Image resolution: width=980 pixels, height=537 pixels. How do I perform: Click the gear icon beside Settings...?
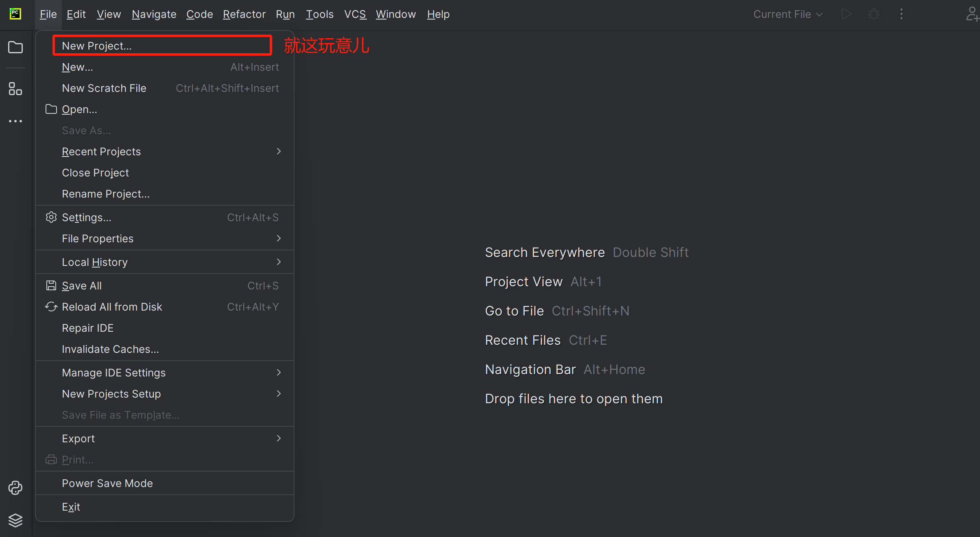[51, 217]
